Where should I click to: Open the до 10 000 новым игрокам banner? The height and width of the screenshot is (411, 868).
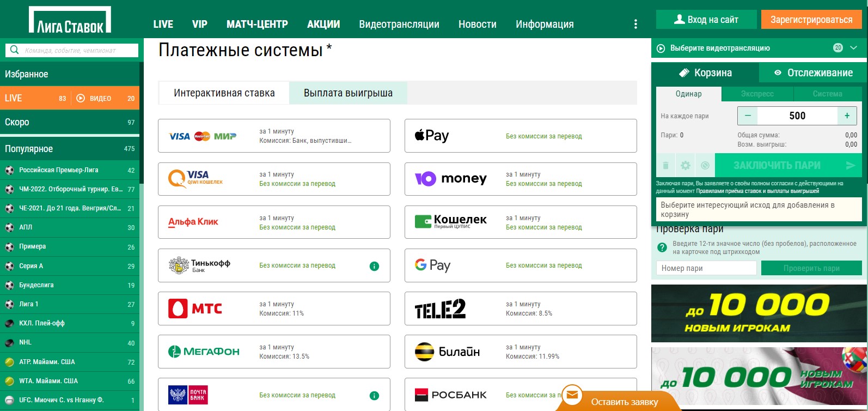[759, 313]
